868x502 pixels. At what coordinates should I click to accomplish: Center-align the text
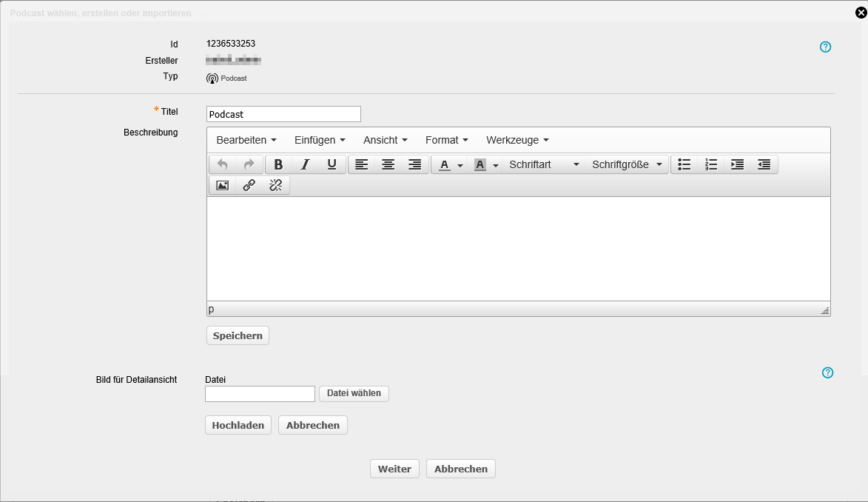[x=388, y=164]
